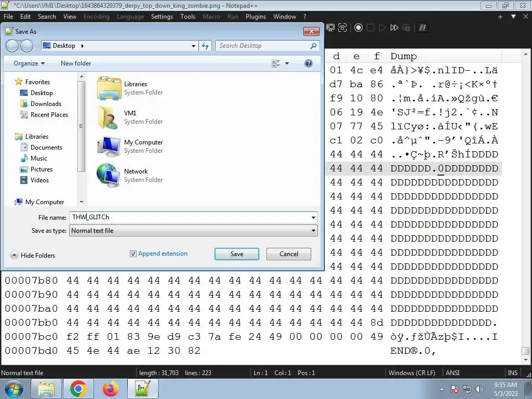The image size is (532, 399).
Task: Show hidden system tray icons
Action: 442,389
